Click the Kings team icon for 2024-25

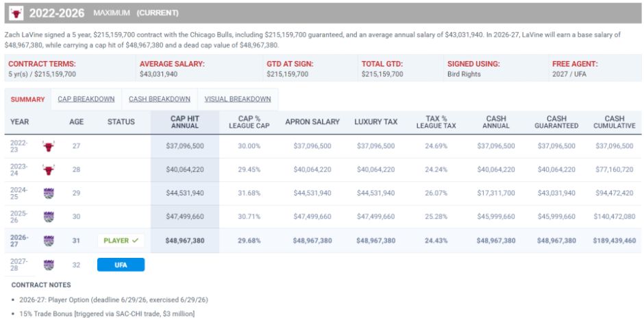49,193
